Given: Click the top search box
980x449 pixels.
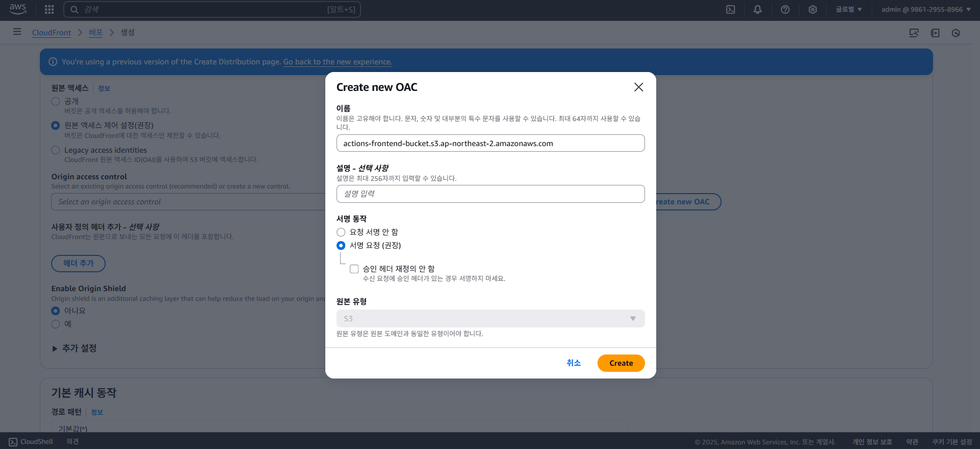Looking at the screenshot, I should point(212,9).
